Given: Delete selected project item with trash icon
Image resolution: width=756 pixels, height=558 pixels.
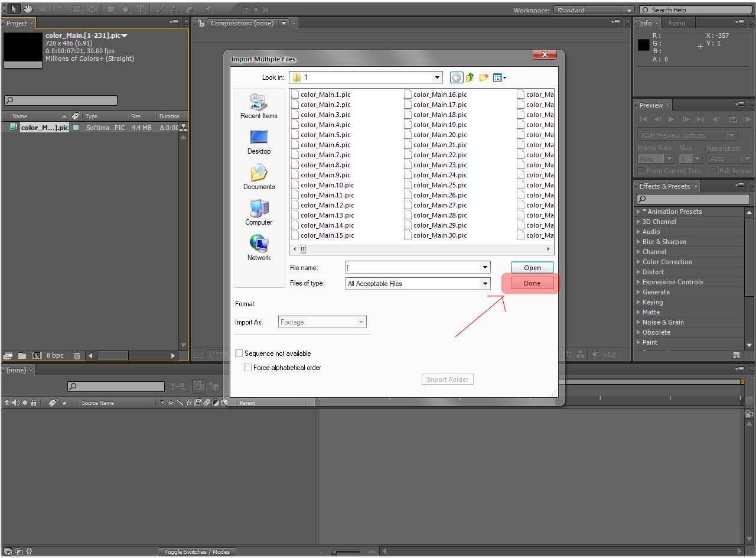Looking at the screenshot, I should pos(77,355).
